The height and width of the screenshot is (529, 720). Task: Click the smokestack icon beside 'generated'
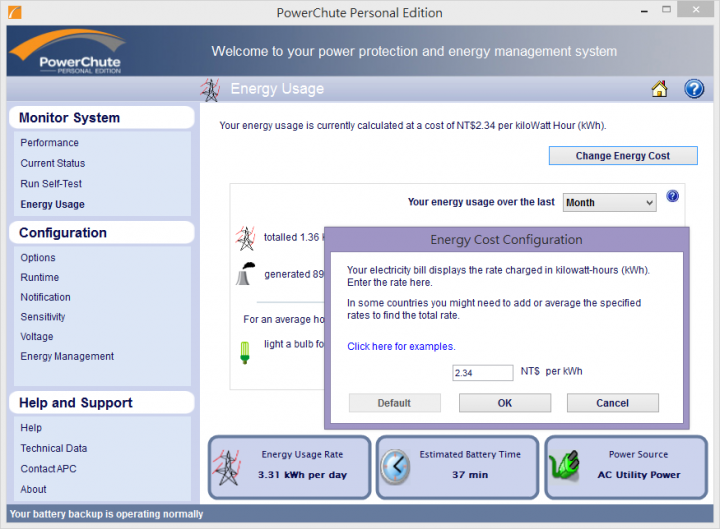pos(245,274)
